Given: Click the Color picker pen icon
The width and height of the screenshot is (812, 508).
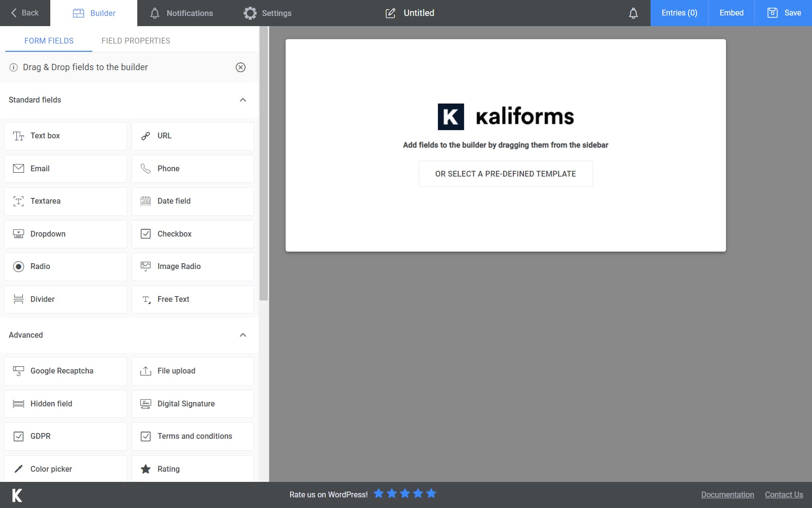Looking at the screenshot, I should (x=18, y=468).
